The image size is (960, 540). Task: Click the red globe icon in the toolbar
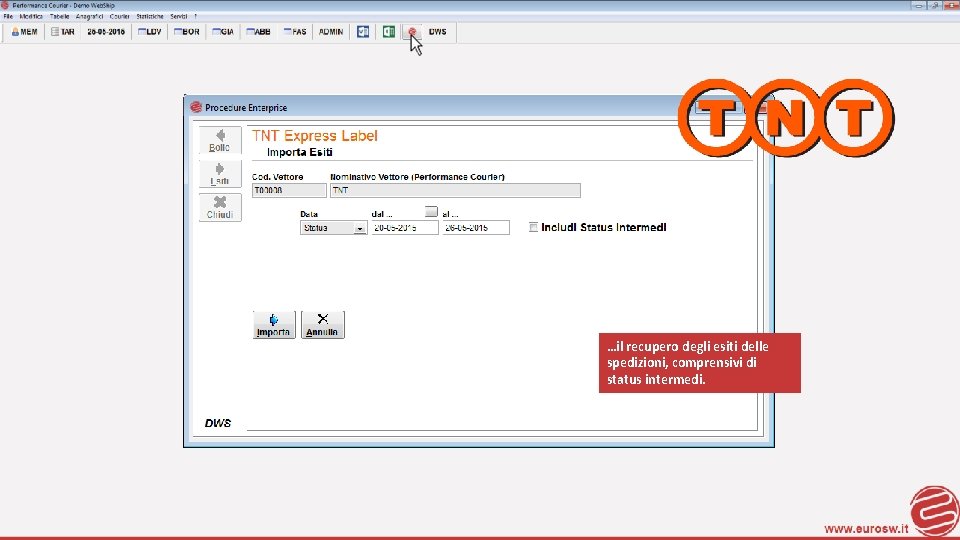[x=412, y=32]
